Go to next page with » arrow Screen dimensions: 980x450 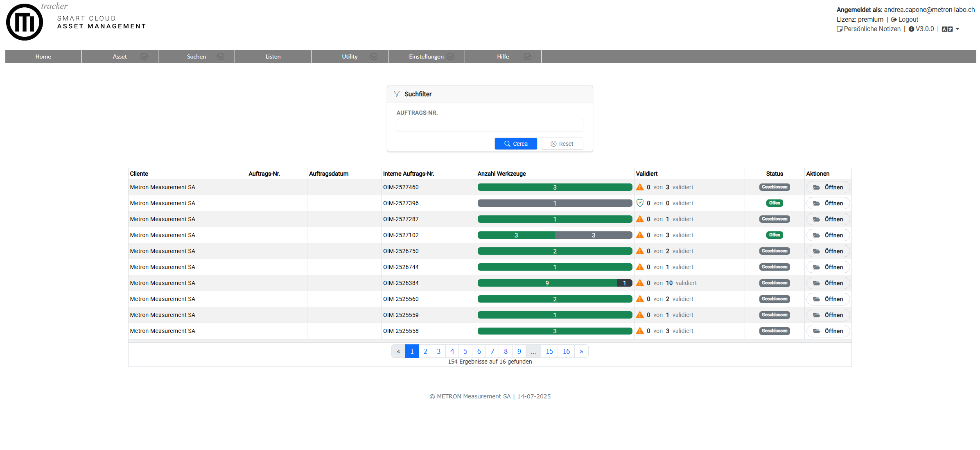tap(581, 351)
